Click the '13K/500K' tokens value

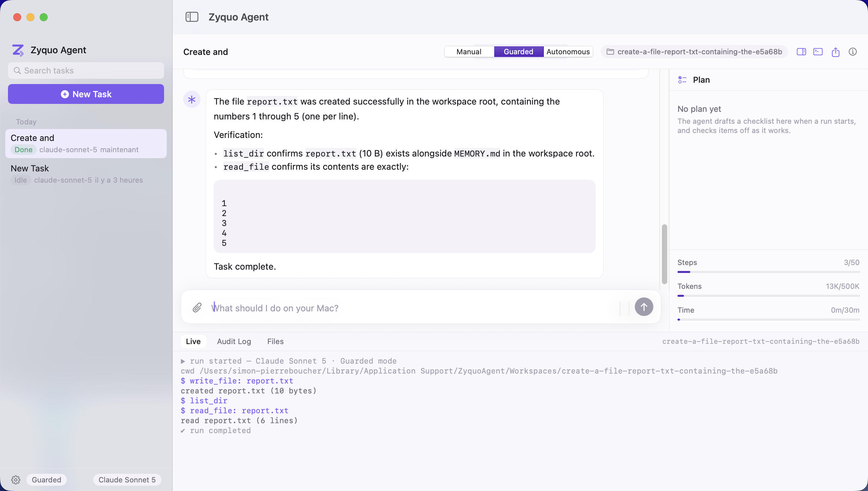coord(843,286)
